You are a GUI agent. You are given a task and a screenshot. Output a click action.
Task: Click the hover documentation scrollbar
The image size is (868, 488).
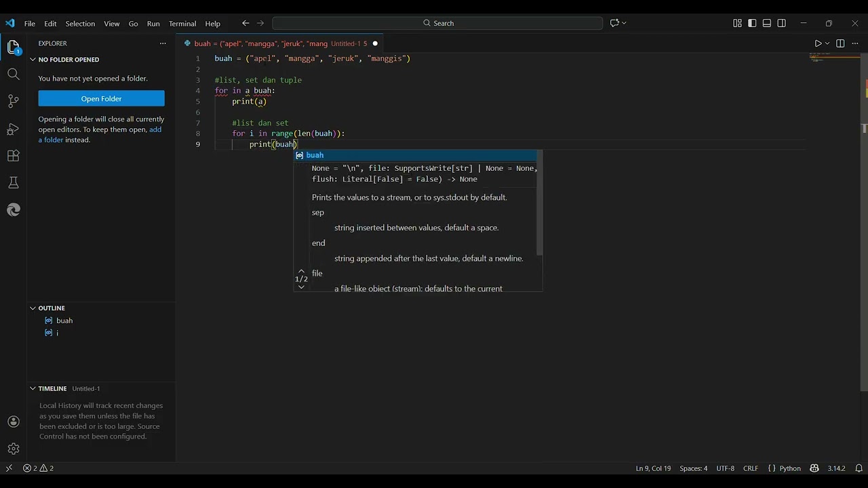pyautogui.click(x=540, y=203)
